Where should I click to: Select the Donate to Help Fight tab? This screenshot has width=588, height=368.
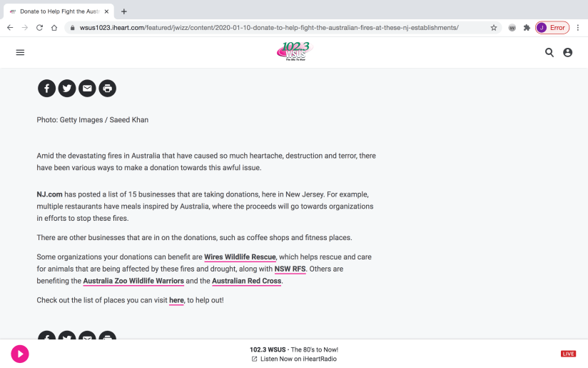pyautogui.click(x=57, y=11)
